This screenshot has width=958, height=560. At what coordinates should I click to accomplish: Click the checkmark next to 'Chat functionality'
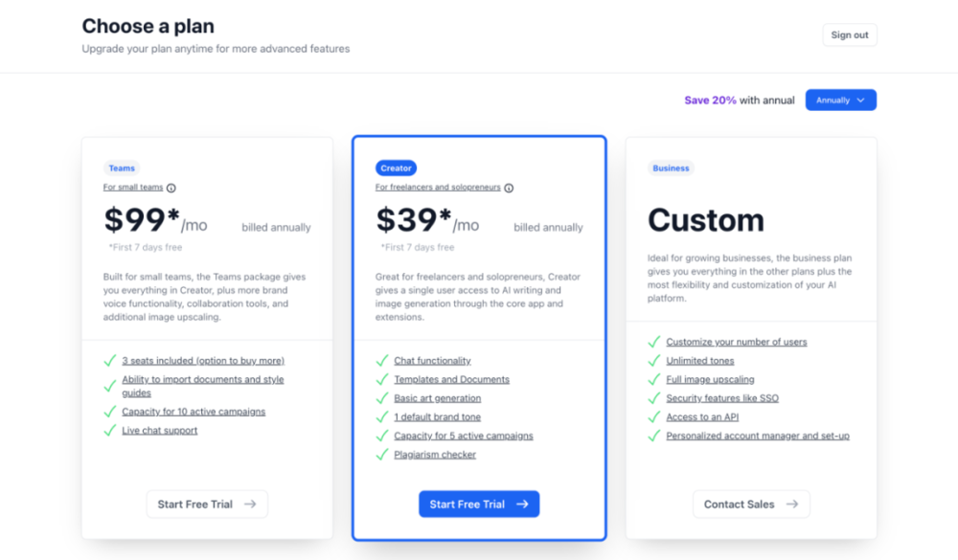(x=382, y=361)
